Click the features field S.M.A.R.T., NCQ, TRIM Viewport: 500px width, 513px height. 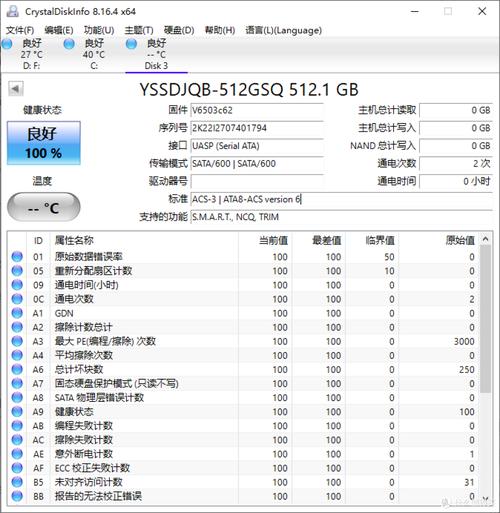[x=342, y=217]
